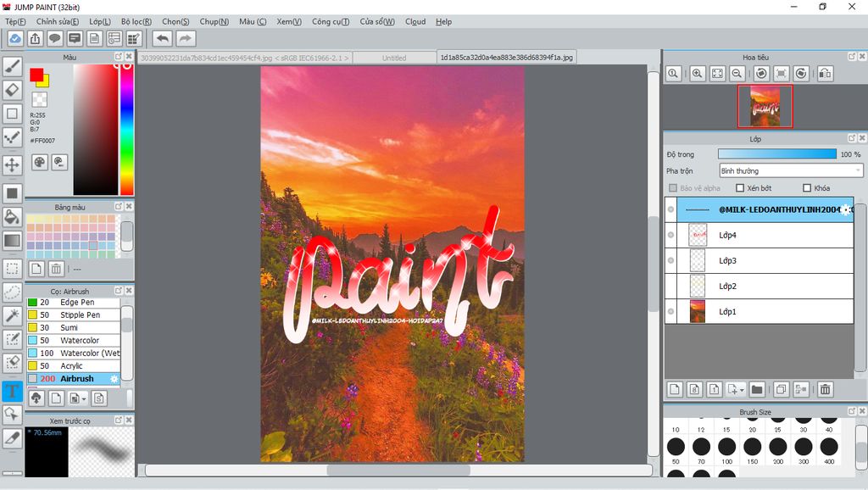Select the Brush tool in left toolbar
This screenshot has width=868, height=490.
(x=12, y=66)
